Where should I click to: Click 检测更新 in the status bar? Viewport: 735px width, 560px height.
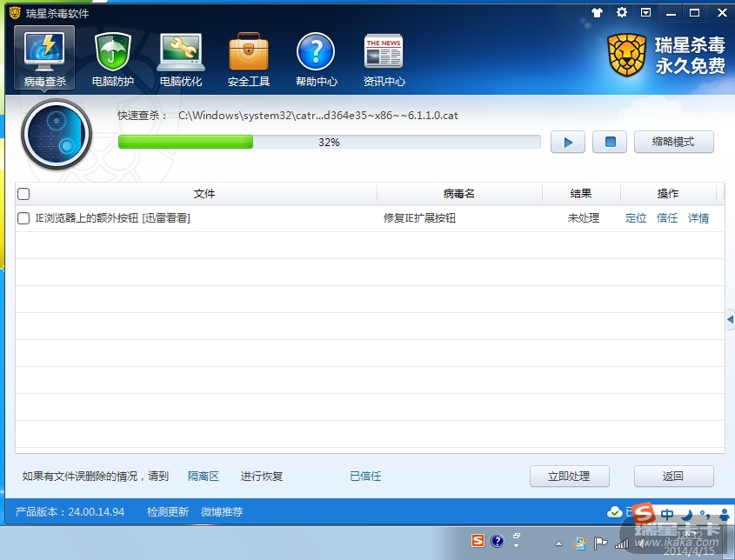tap(168, 511)
